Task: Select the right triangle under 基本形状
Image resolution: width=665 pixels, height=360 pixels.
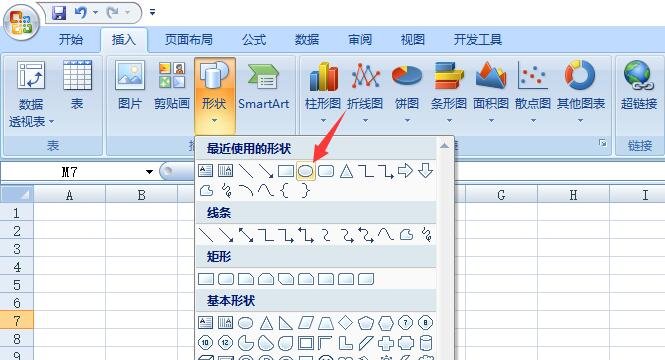Action: coord(285,323)
